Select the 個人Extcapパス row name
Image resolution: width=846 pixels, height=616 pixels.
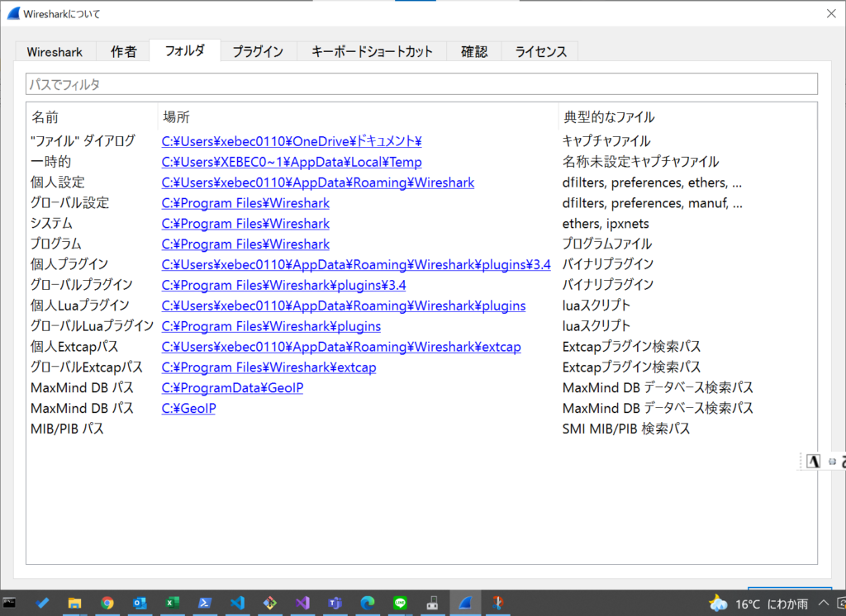point(74,346)
